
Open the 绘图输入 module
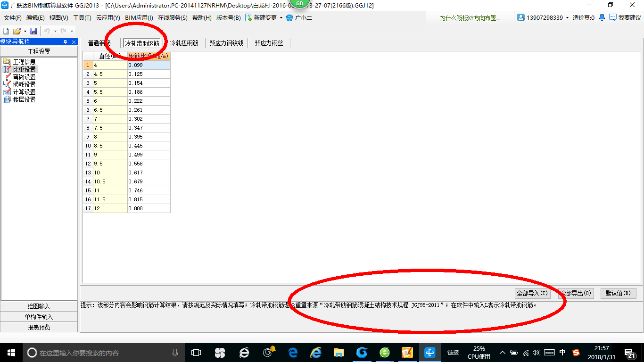pos(39,306)
